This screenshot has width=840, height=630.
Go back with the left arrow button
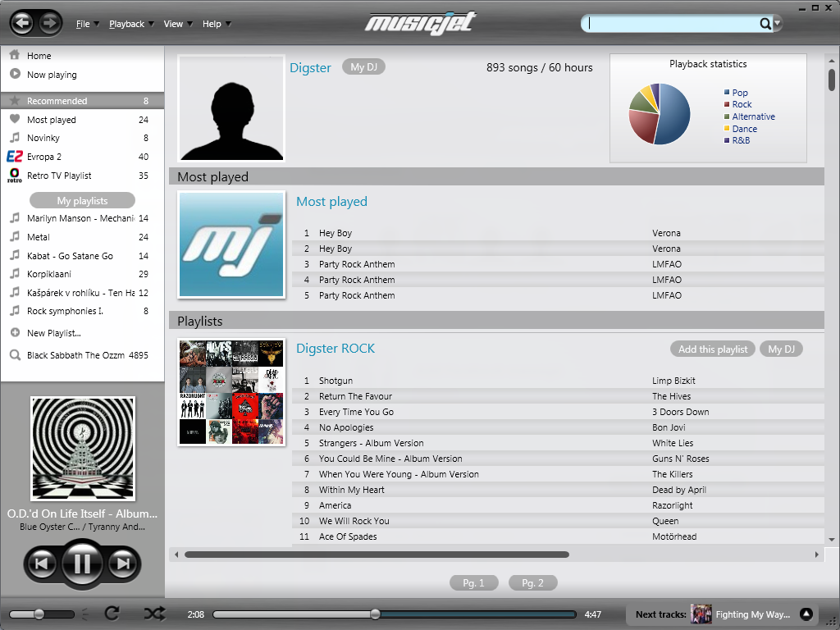[x=22, y=23]
